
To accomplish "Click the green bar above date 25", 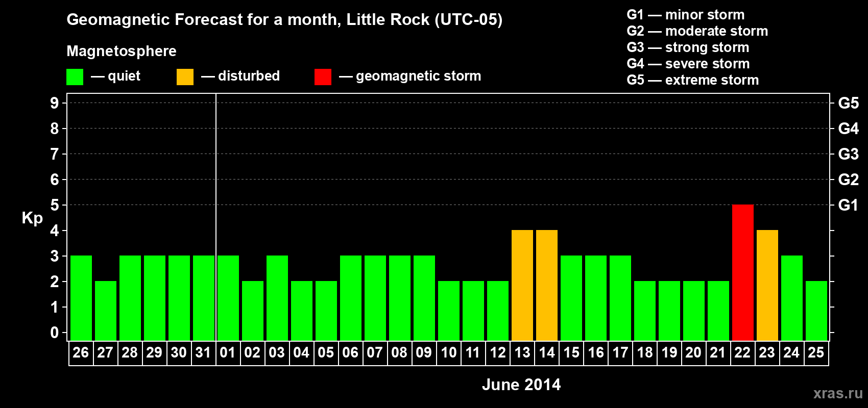I will point(816,311).
